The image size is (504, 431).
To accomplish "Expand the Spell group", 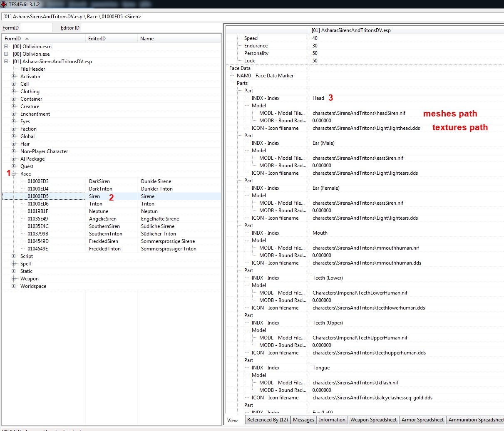I will click(14, 264).
